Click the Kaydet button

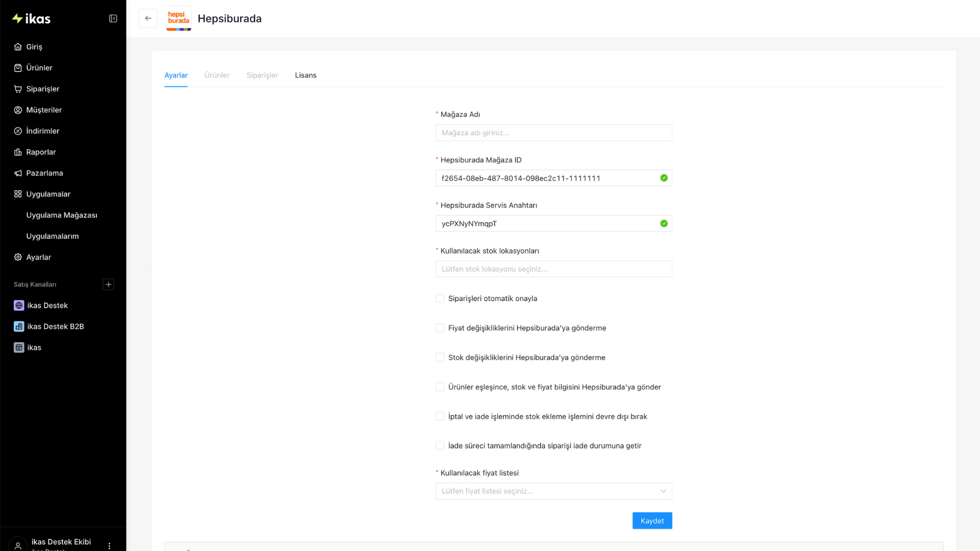pyautogui.click(x=652, y=521)
